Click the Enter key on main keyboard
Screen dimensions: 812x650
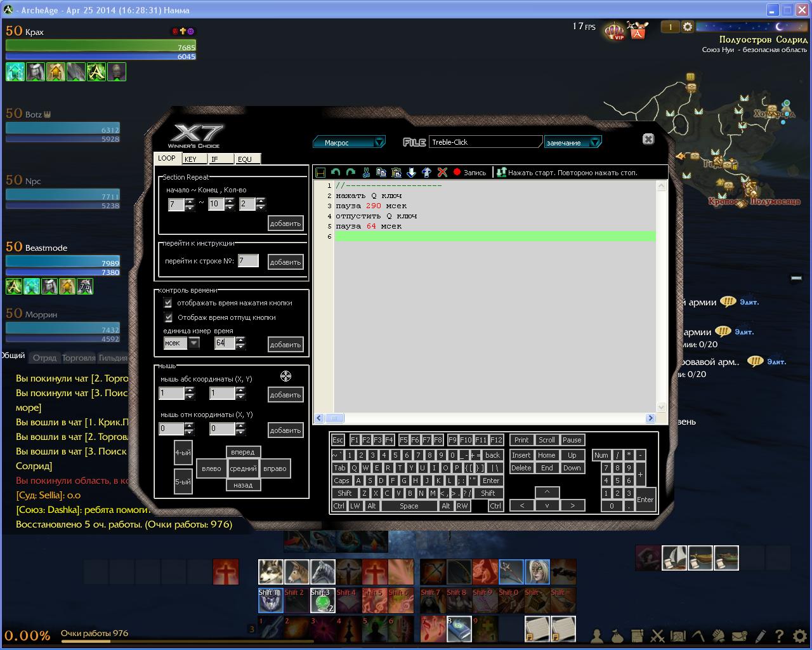pyautogui.click(x=491, y=481)
